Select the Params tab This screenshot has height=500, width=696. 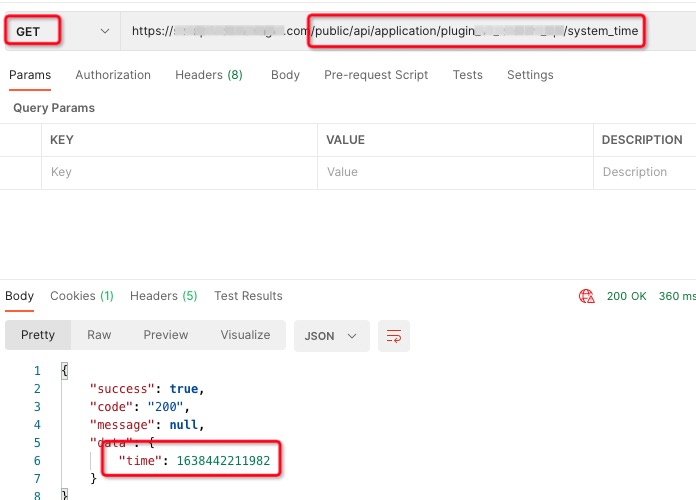point(29,75)
